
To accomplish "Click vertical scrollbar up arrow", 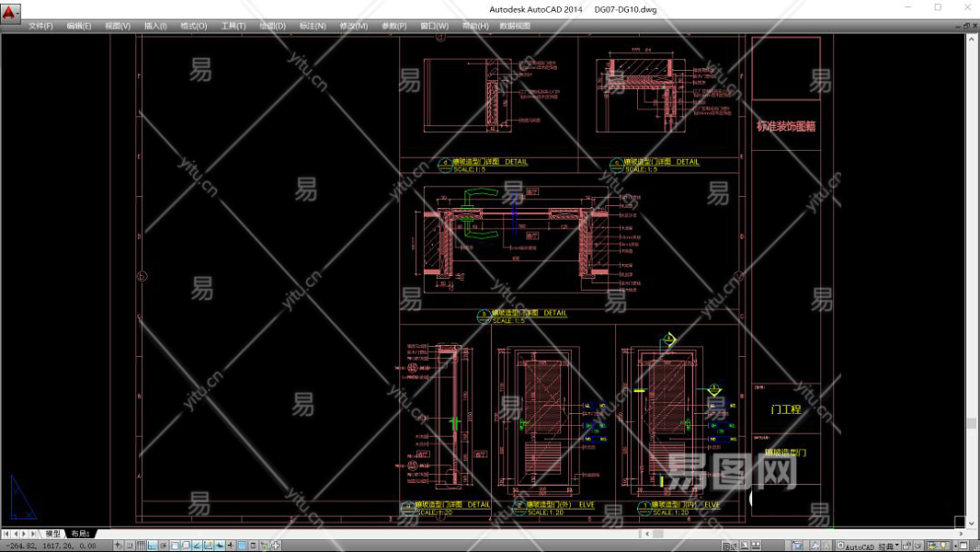I will [971, 39].
